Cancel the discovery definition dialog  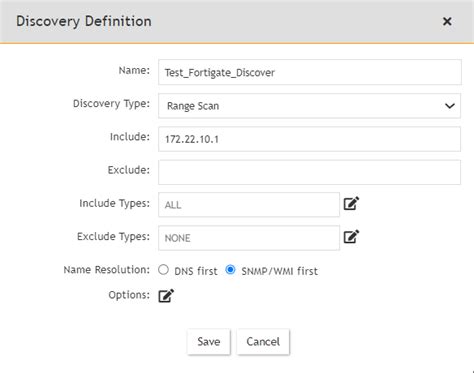click(x=263, y=342)
